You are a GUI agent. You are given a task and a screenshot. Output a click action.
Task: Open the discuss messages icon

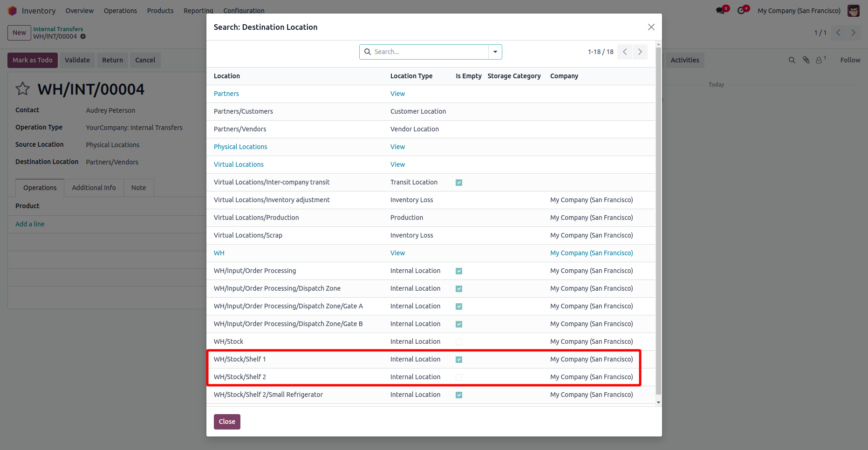pyautogui.click(x=721, y=11)
